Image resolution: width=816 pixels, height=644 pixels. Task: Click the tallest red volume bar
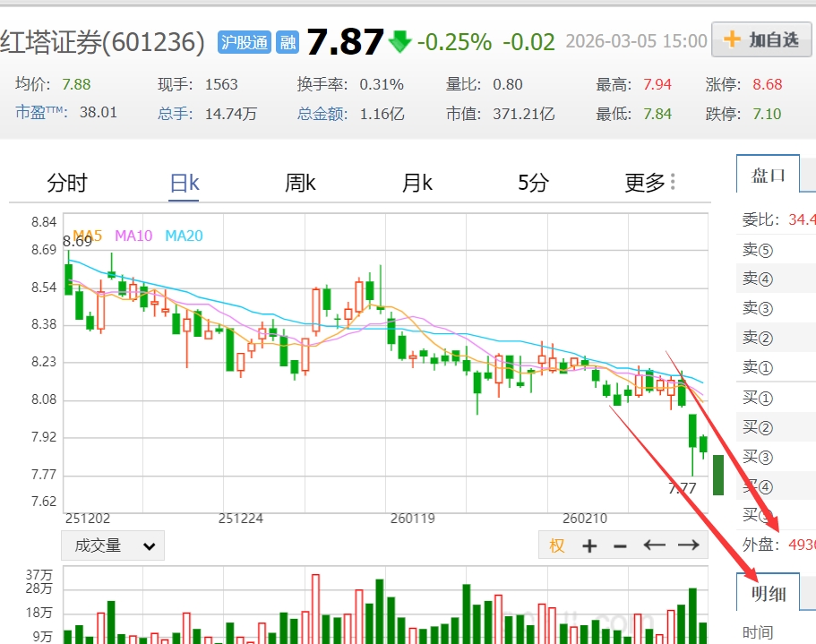point(315,609)
